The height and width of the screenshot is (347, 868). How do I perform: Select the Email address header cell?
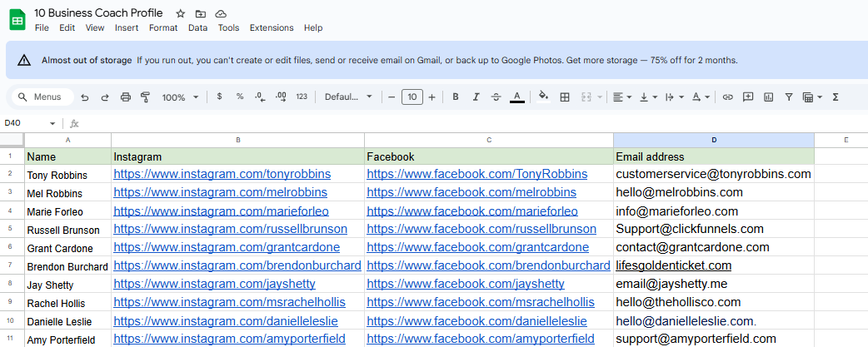tap(714, 156)
